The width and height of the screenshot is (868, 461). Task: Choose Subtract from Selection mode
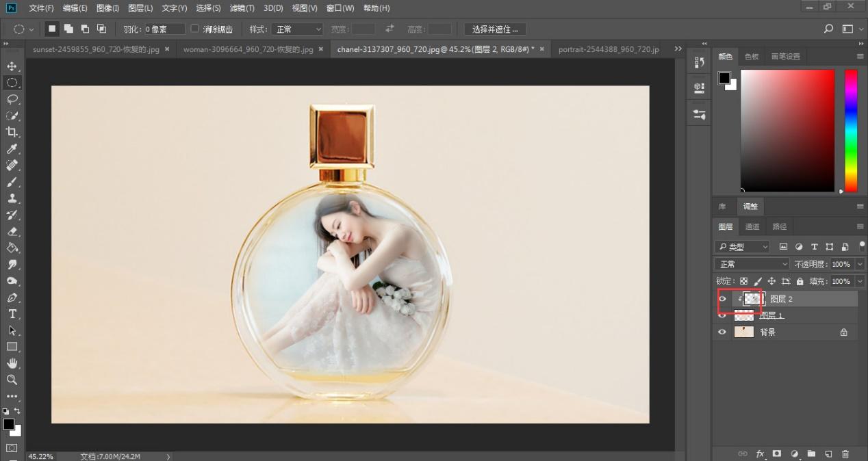tap(85, 29)
